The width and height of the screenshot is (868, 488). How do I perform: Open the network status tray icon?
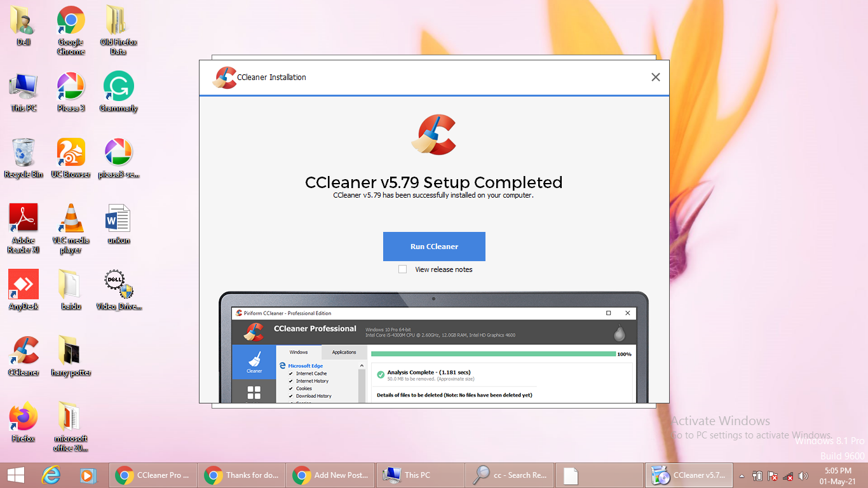[x=788, y=475]
